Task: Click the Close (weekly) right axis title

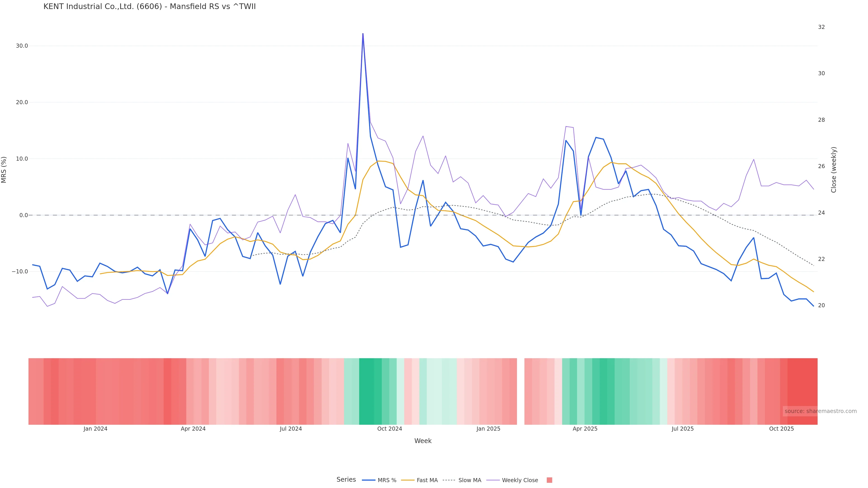Action: tap(834, 170)
